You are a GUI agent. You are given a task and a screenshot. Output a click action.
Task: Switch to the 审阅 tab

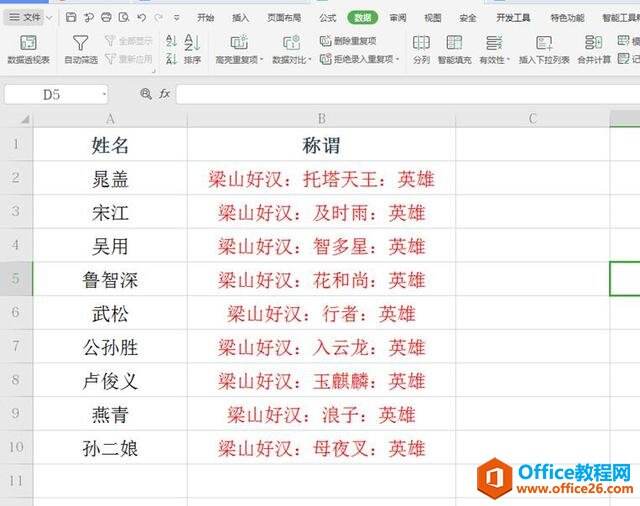(398, 18)
